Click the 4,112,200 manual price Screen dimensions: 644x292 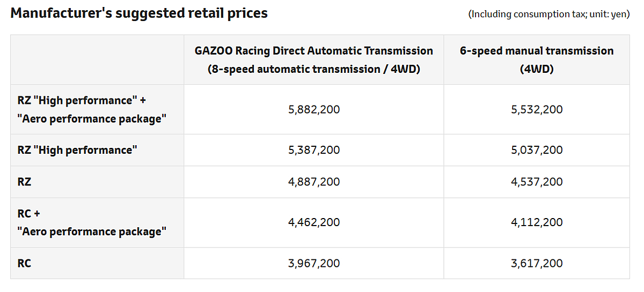[x=537, y=222]
